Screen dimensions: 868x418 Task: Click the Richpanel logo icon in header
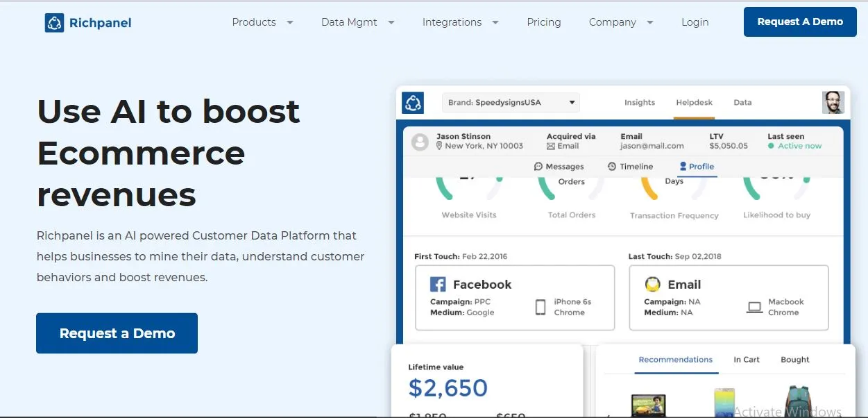click(54, 23)
